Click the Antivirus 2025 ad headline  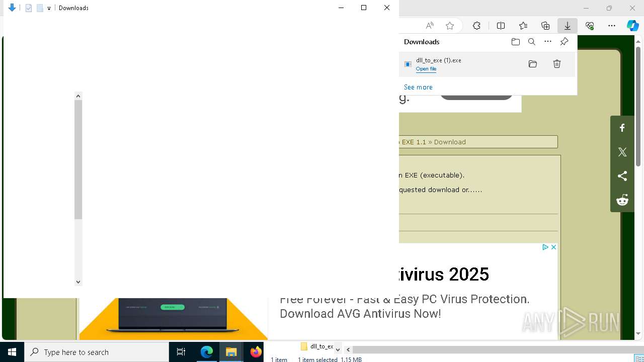coord(444,274)
